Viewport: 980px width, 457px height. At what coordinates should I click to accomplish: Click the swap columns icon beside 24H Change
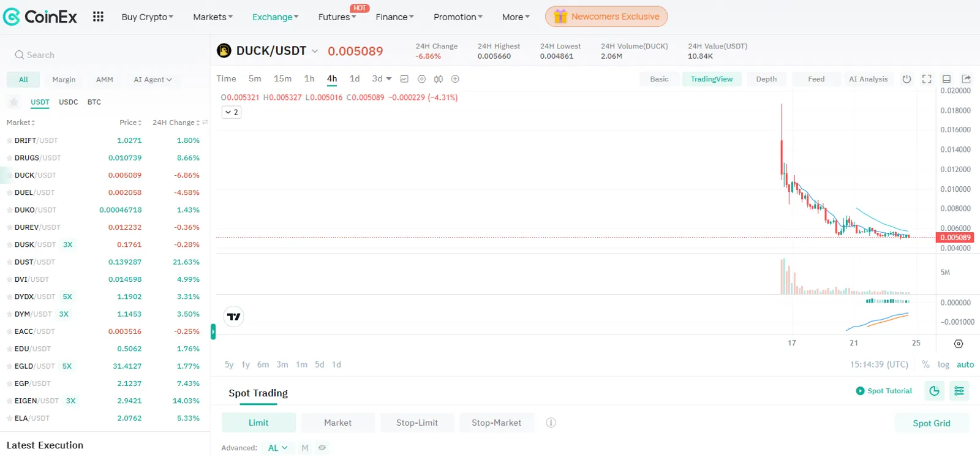point(205,123)
